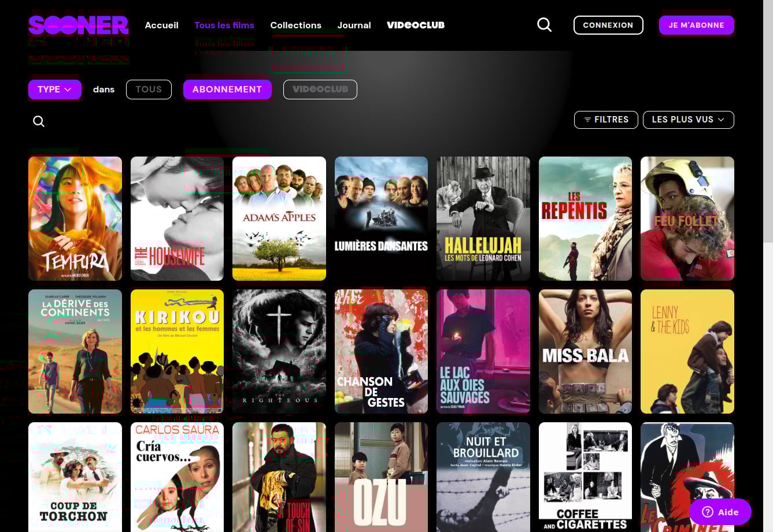Select the Adam's Apples film thumbnail

click(x=279, y=218)
